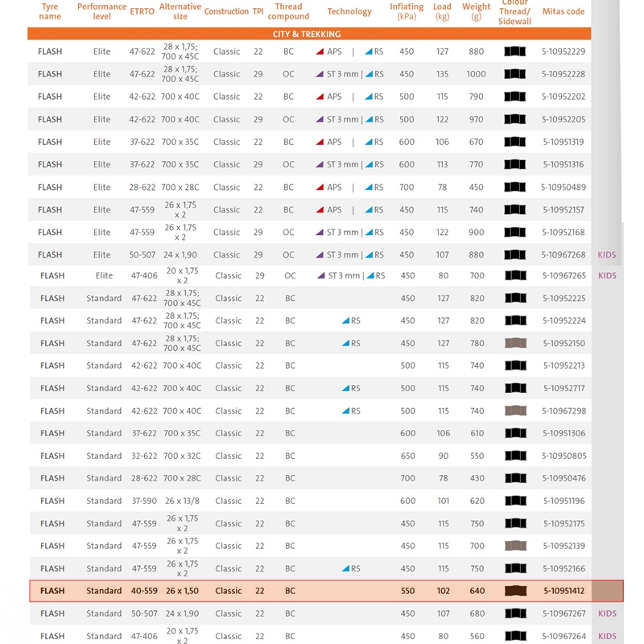
Task: Click the blue RS icon in row 5-10967298
Action: click(x=346, y=411)
